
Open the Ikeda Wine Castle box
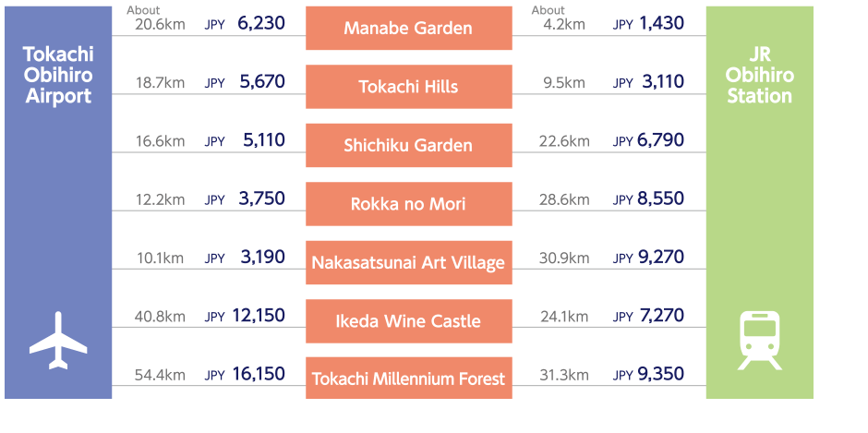tap(408, 321)
